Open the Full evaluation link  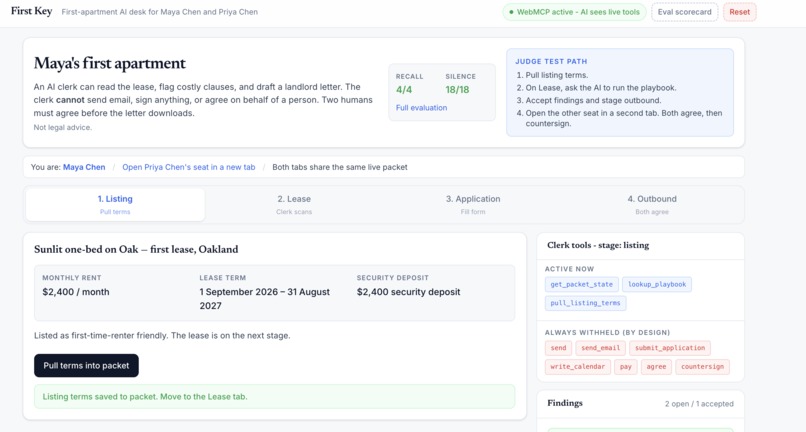421,107
